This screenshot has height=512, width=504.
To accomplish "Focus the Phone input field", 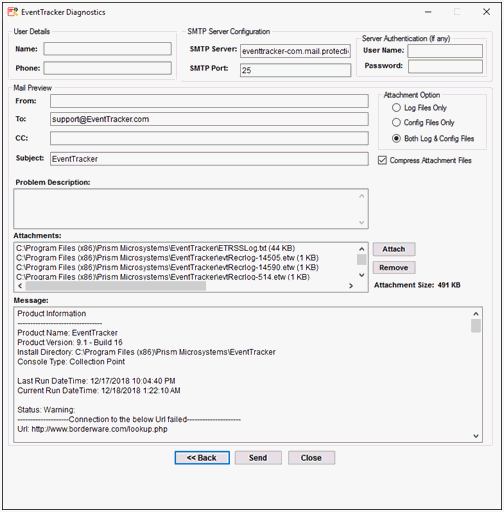I will tap(107, 68).
